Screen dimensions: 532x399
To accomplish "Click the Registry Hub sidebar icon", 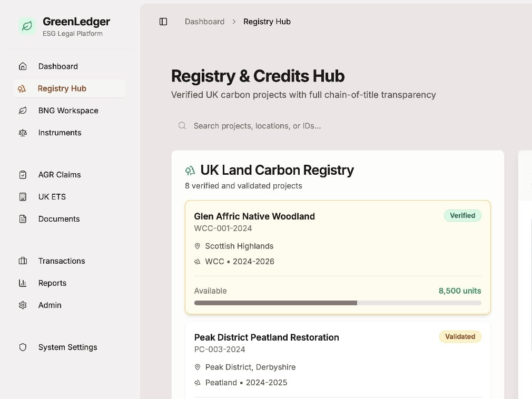I will [23, 88].
